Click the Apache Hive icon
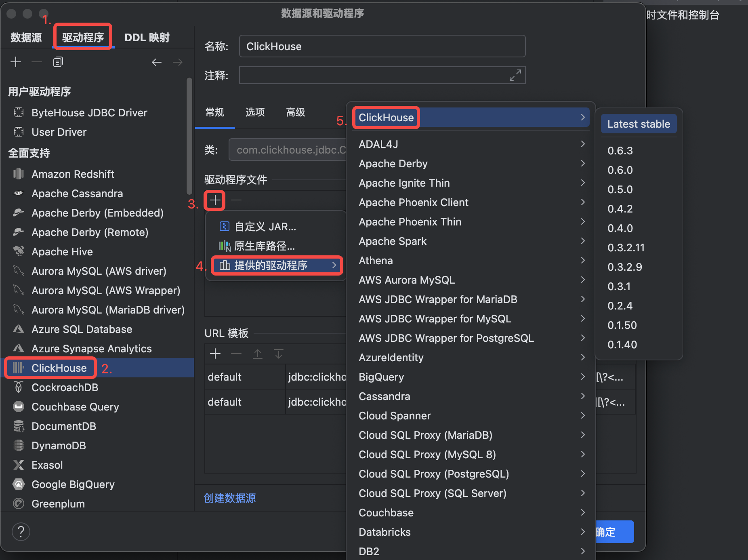This screenshot has height=560, width=748. click(19, 251)
